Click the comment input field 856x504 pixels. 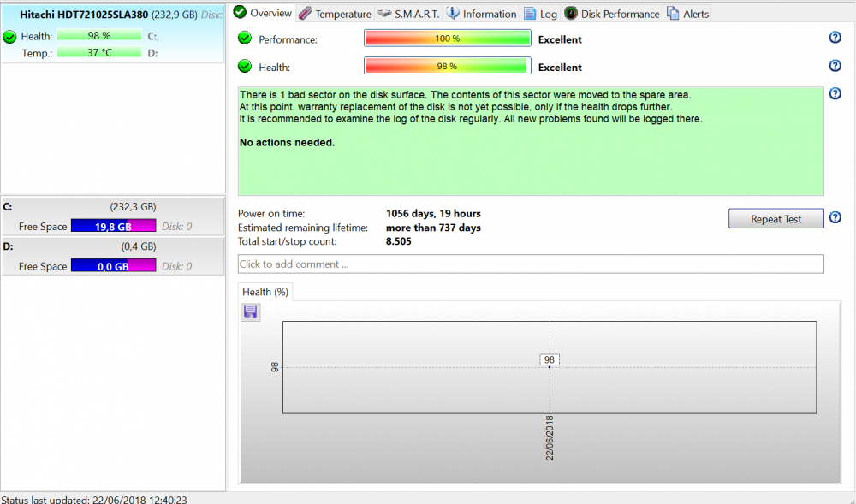[x=531, y=264]
